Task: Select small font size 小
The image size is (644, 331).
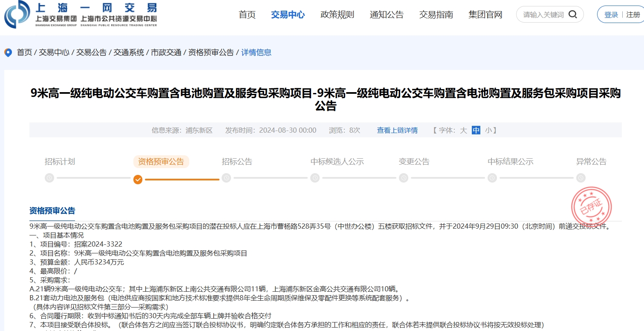Action: [488, 130]
